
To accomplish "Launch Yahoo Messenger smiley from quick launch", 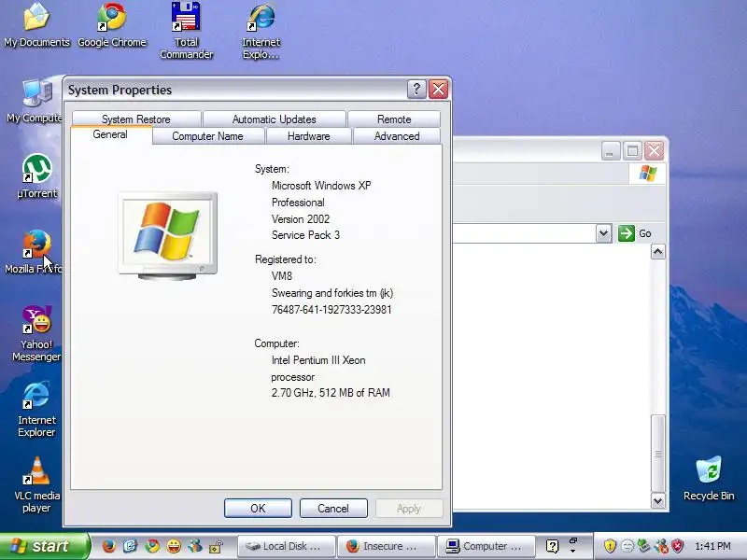I will [x=174, y=546].
